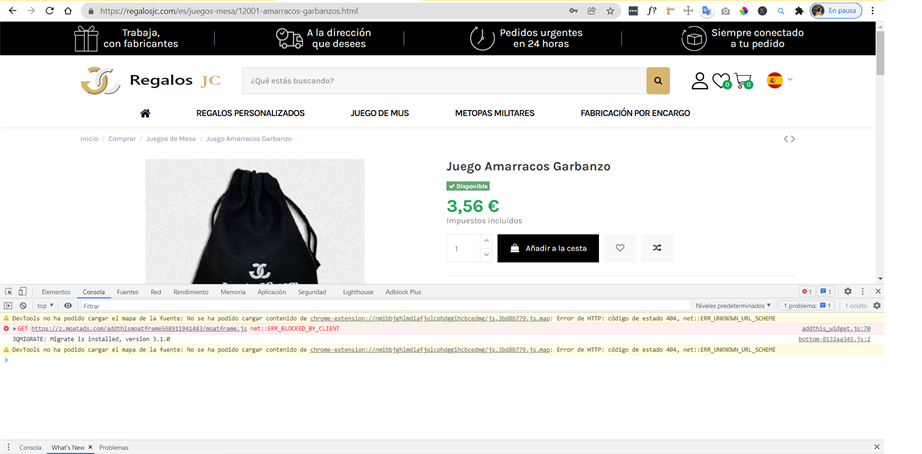The image size is (922, 454).
Task: Switch to the Memoria tab
Action: 233,292
